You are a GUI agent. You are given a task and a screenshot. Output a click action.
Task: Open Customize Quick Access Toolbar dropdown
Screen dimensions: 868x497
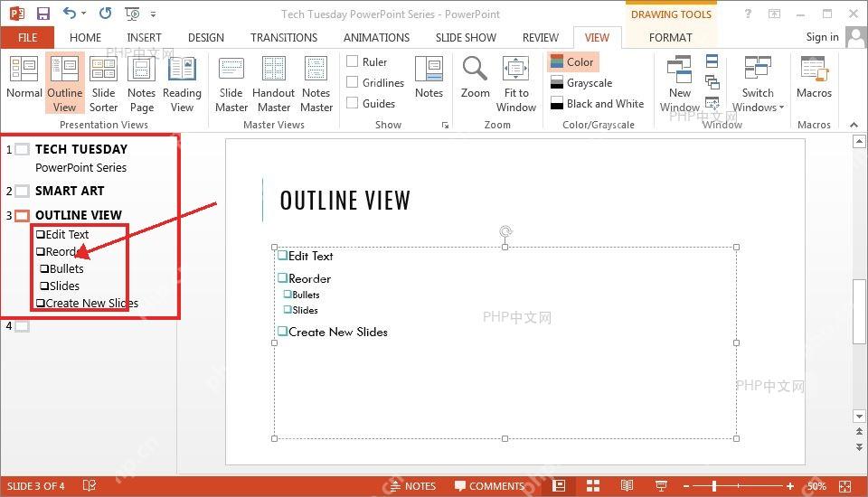pos(153,14)
